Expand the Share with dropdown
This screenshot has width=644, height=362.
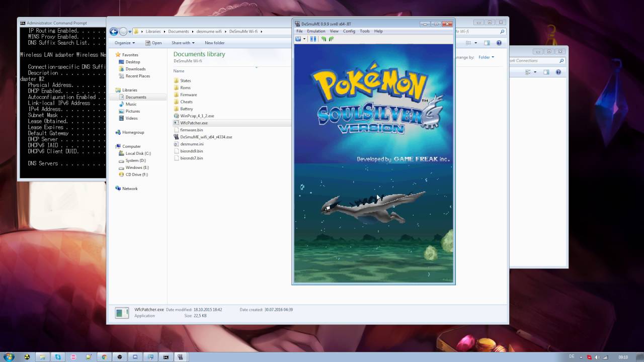[x=183, y=43]
